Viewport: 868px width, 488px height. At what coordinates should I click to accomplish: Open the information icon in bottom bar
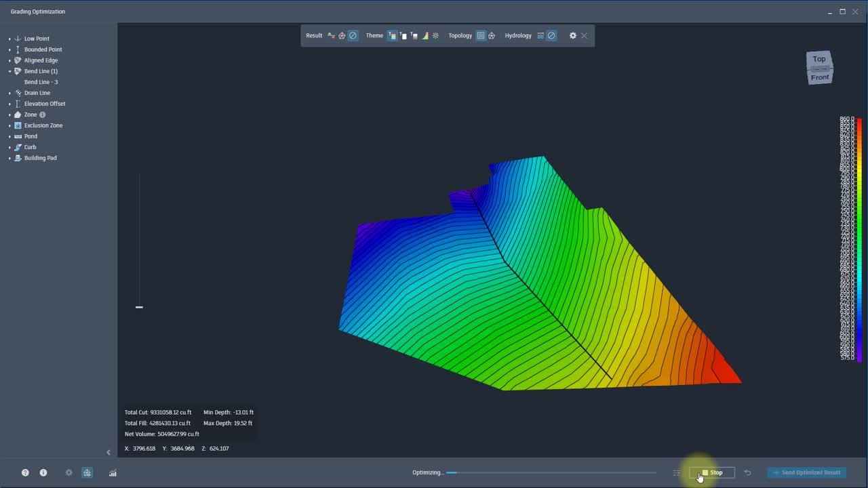[x=43, y=472]
